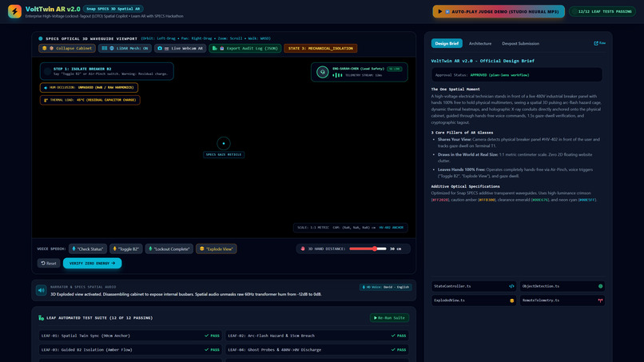
Task: Click the Approval Status APPROVED text
Action: [500, 75]
